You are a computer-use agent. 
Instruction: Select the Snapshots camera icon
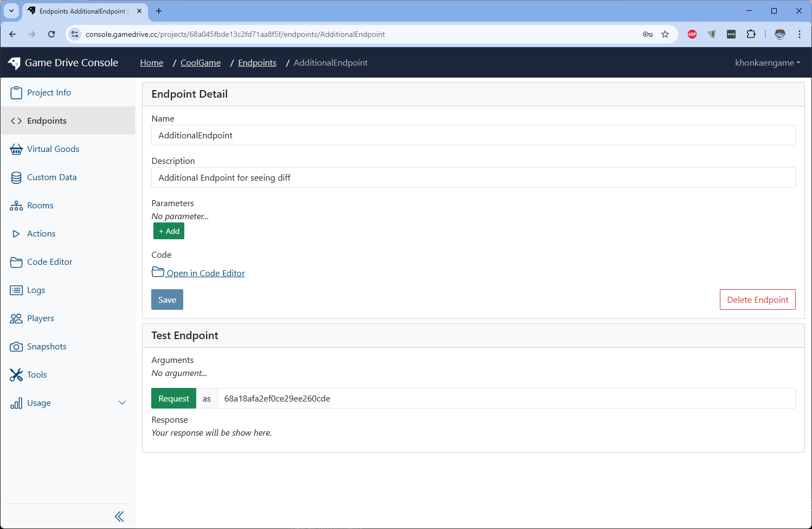tap(16, 346)
